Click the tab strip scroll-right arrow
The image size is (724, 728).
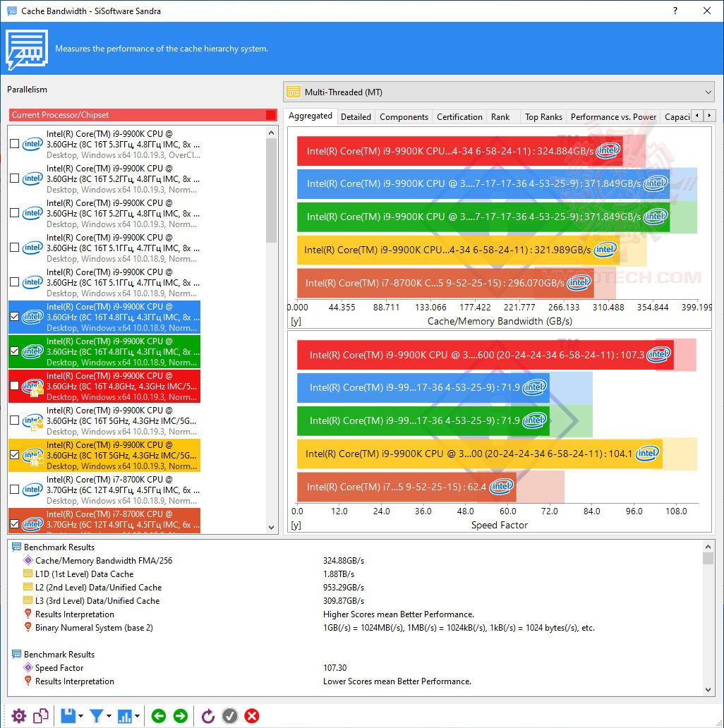709,115
